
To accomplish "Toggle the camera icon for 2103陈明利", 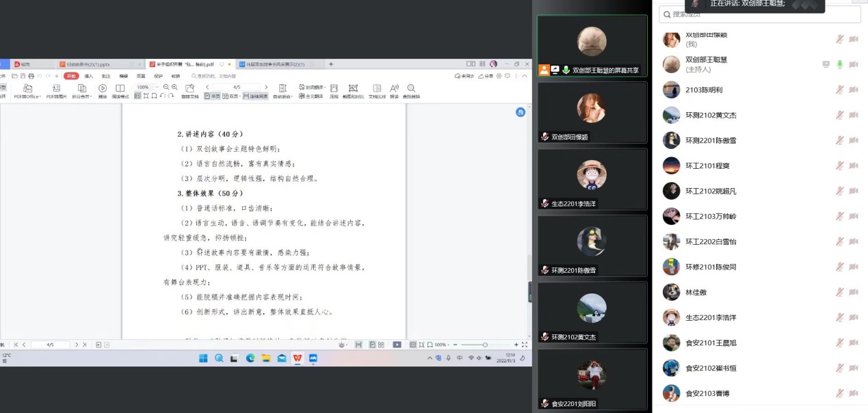I will click(x=853, y=90).
